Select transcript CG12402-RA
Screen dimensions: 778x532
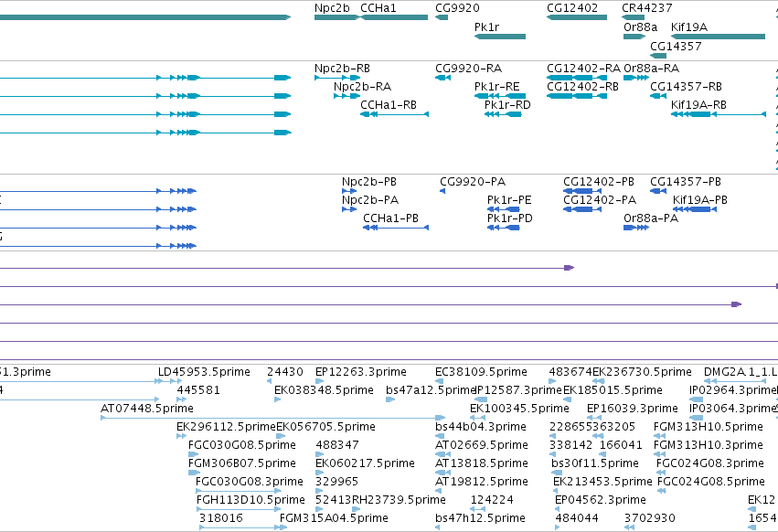(x=577, y=78)
